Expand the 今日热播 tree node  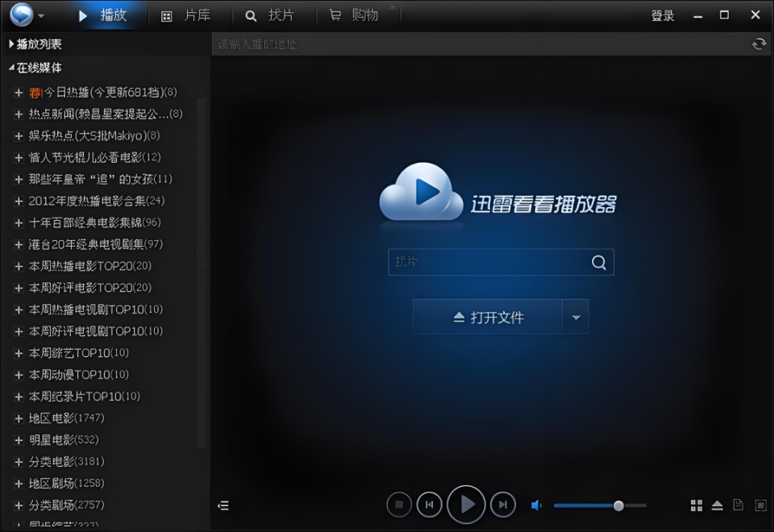(19, 92)
